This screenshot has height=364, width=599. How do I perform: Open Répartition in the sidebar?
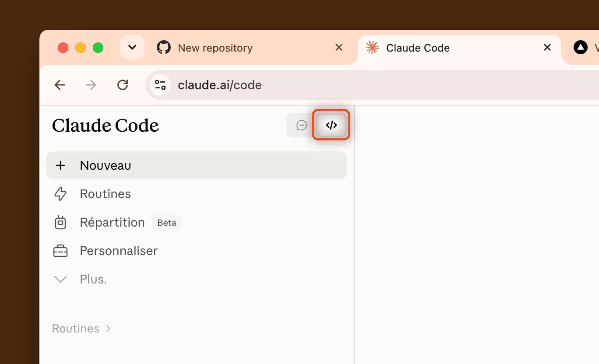tap(197, 222)
